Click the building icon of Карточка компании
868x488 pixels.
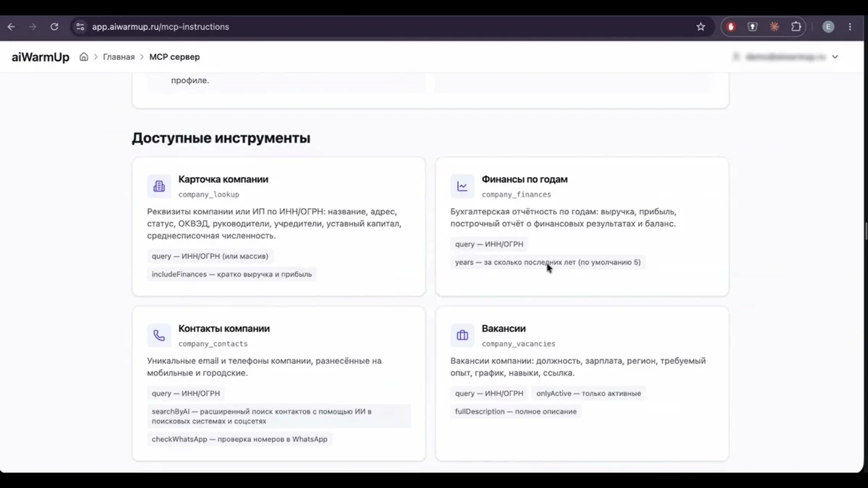click(x=159, y=187)
